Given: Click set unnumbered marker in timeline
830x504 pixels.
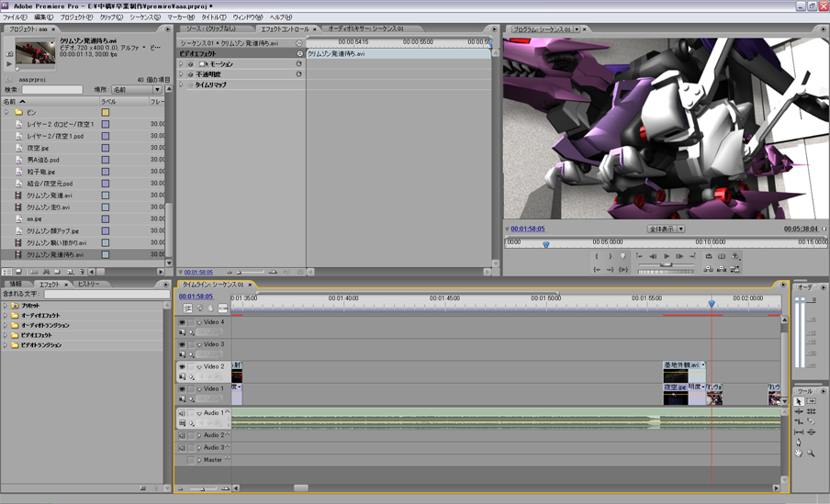Looking at the screenshot, I should tap(210, 308).
